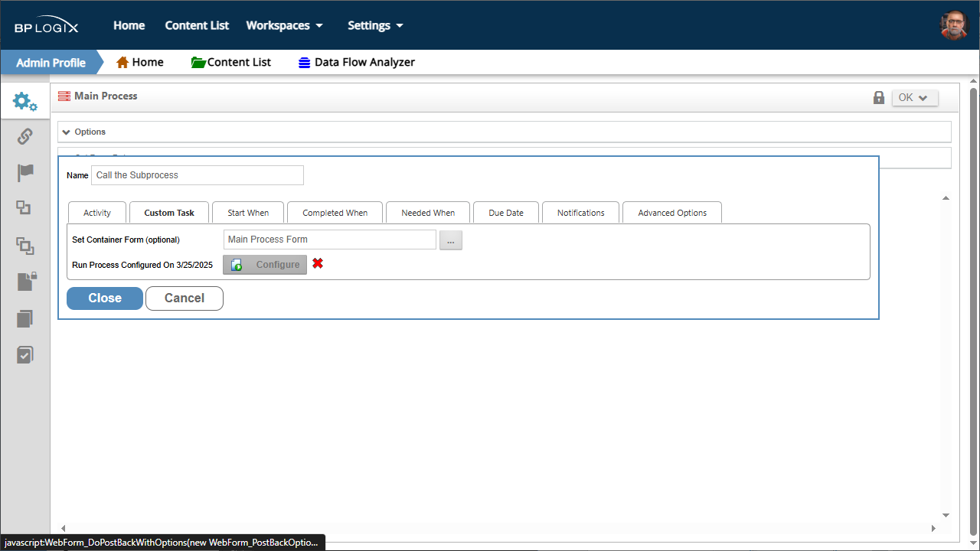The image size is (980, 551).
Task: Click the padlock icon beside OK
Action: 879,98
